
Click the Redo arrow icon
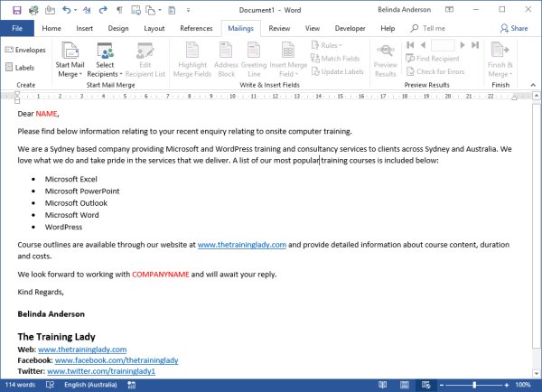click(x=103, y=10)
